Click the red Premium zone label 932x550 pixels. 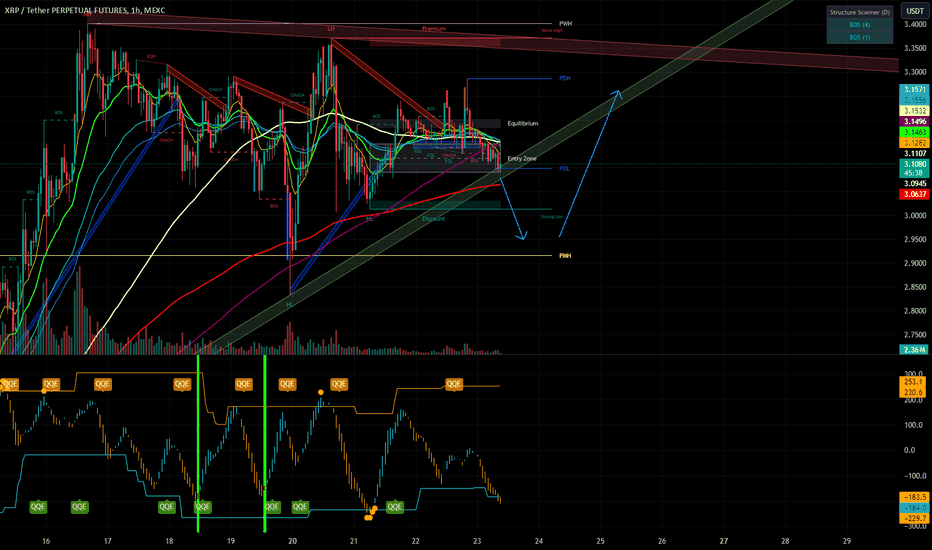(x=434, y=29)
